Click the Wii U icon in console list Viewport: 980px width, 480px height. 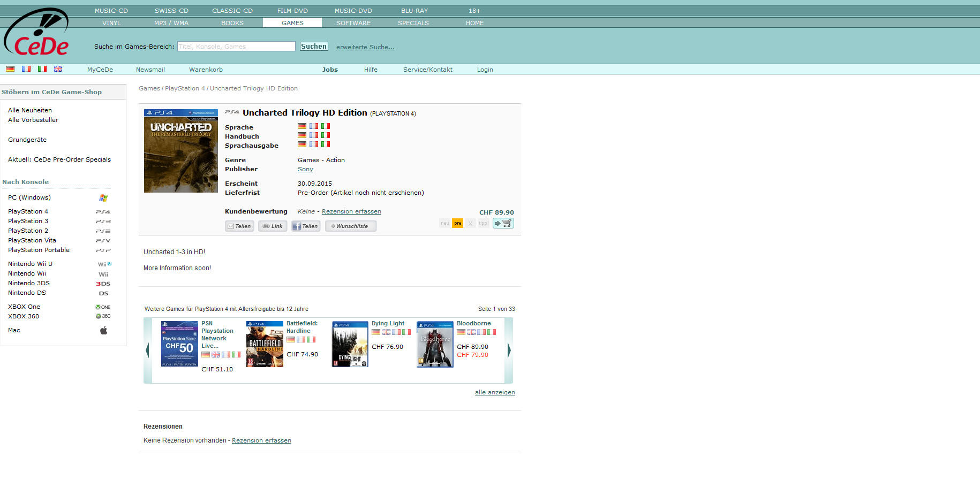(x=104, y=264)
